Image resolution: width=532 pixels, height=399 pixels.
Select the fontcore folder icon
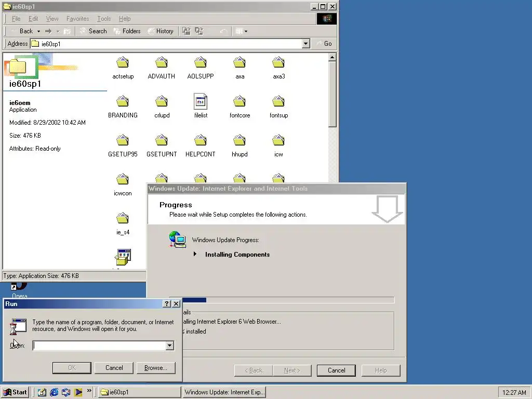point(240,101)
